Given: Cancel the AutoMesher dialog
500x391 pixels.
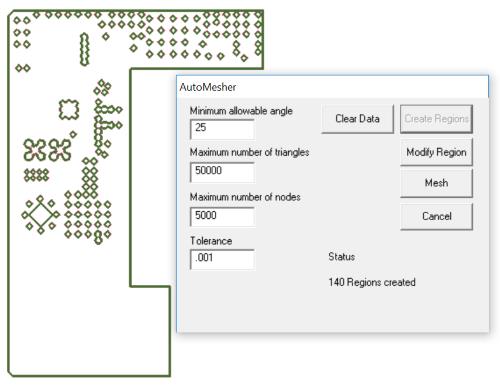Looking at the screenshot, I should tap(436, 216).
